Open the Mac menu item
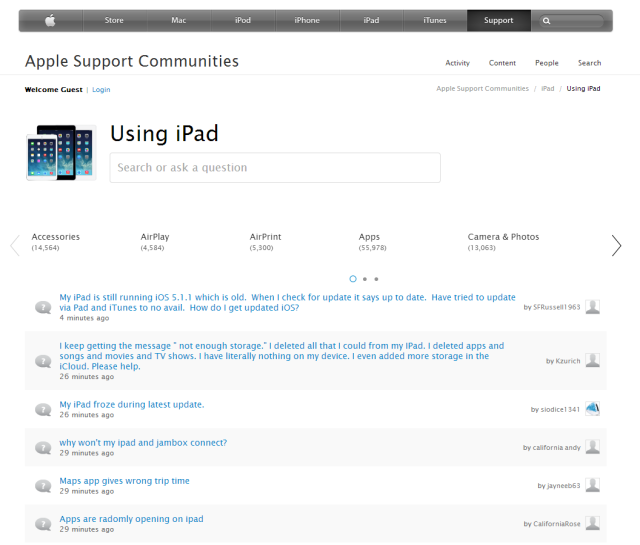This screenshot has width=640, height=545. [179, 20]
